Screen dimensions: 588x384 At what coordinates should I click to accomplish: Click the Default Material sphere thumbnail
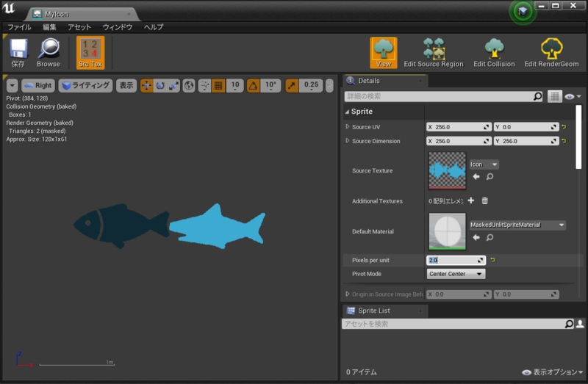point(447,231)
